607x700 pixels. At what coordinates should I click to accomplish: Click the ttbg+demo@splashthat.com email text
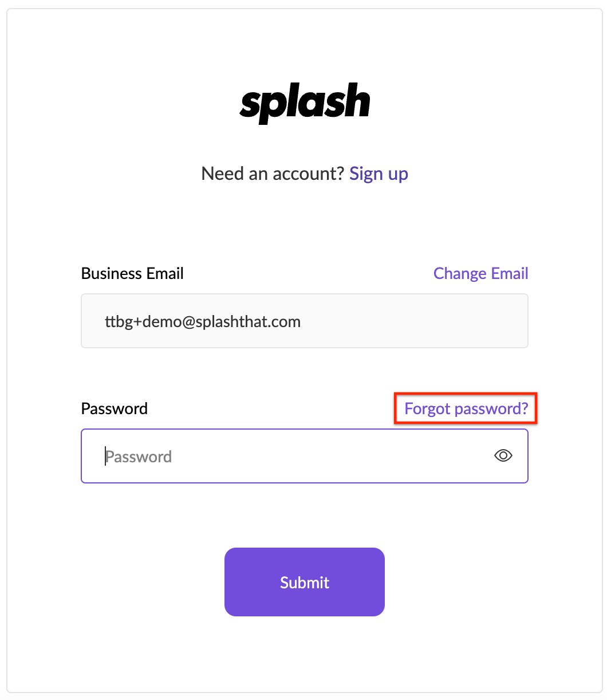(x=203, y=321)
